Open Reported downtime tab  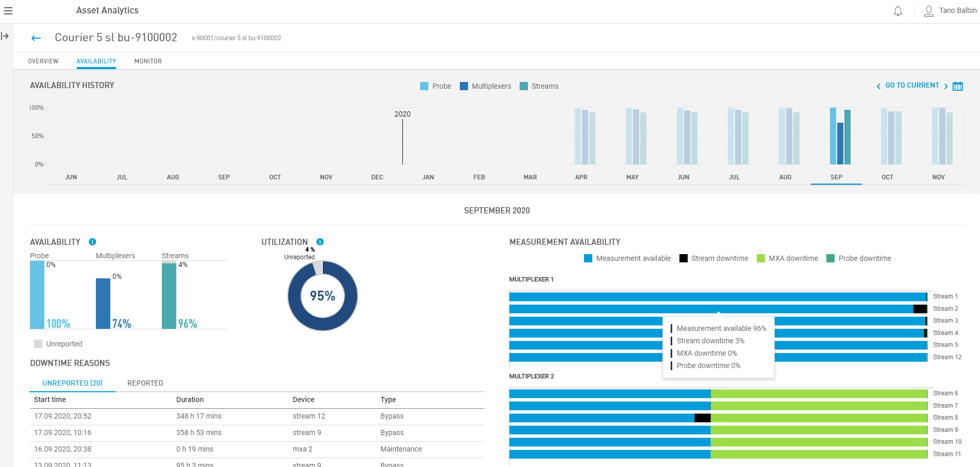coord(145,383)
